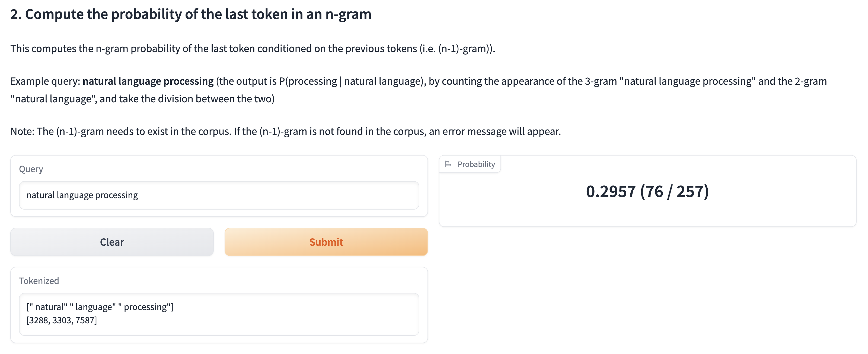
Task: Click the Note about (n-1)-gram errors
Action: pos(285,131)
